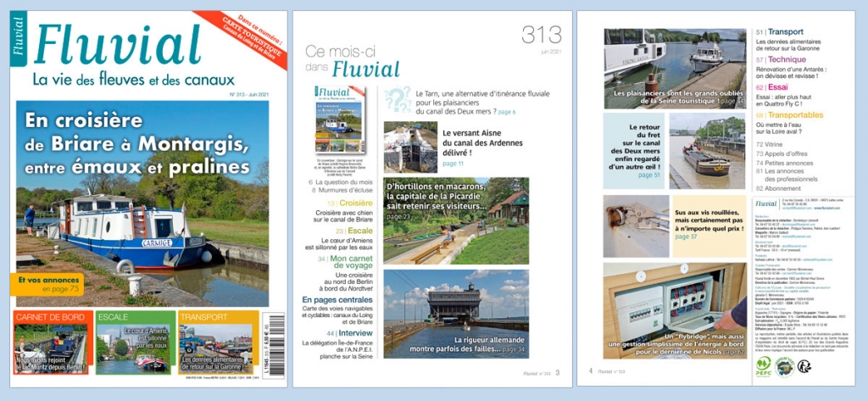868x401 pixels.
Task: Open the Amiens hortillons garden photo
Action: (456, 220)
